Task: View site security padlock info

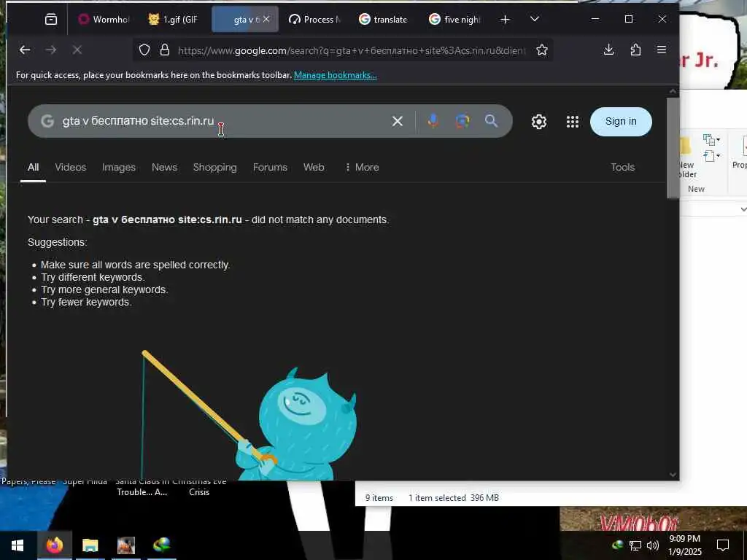Action: click(x=165, y=50)
